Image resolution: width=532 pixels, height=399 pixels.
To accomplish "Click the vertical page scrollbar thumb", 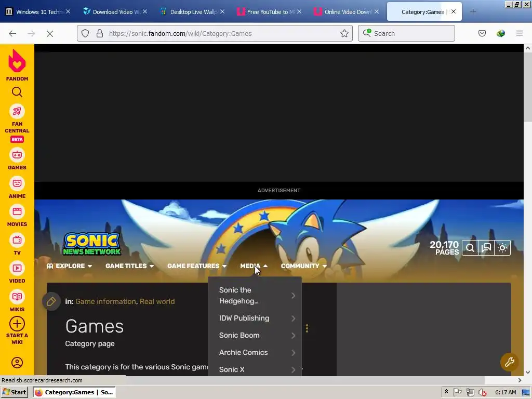I will coord(528,87).
